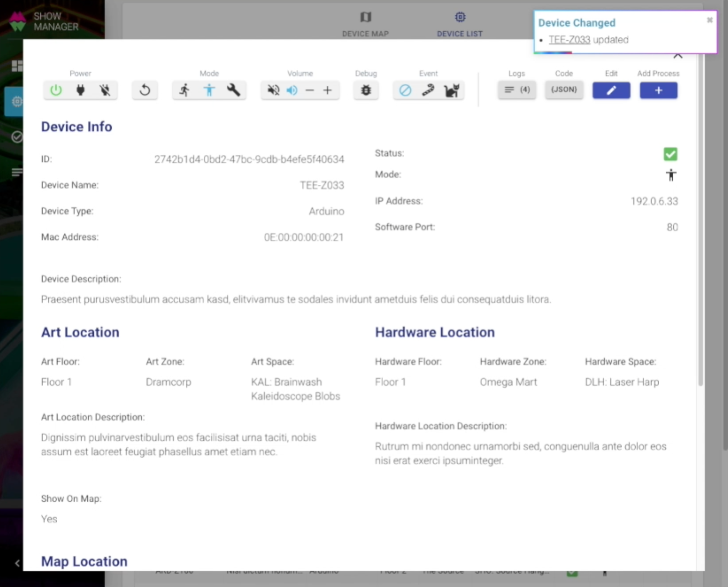Click the unplug power disconnect icon
Viewport: 728px width, 587px height.
pos(105,90)
